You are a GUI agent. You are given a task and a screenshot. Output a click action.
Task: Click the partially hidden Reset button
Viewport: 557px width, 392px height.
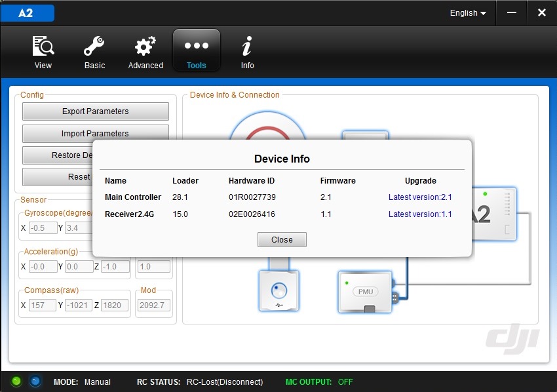click(57, 177)
